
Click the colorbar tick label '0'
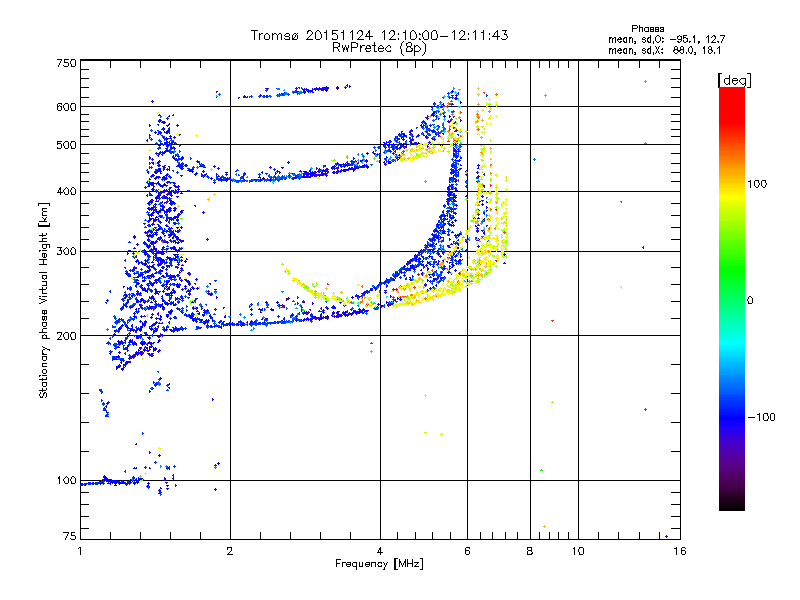point(750,301)
